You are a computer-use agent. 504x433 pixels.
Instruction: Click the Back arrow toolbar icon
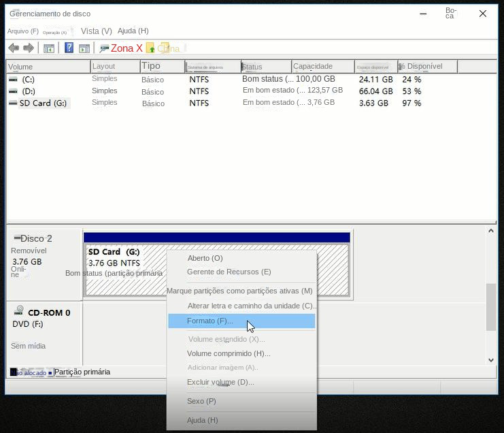point(13,48)
